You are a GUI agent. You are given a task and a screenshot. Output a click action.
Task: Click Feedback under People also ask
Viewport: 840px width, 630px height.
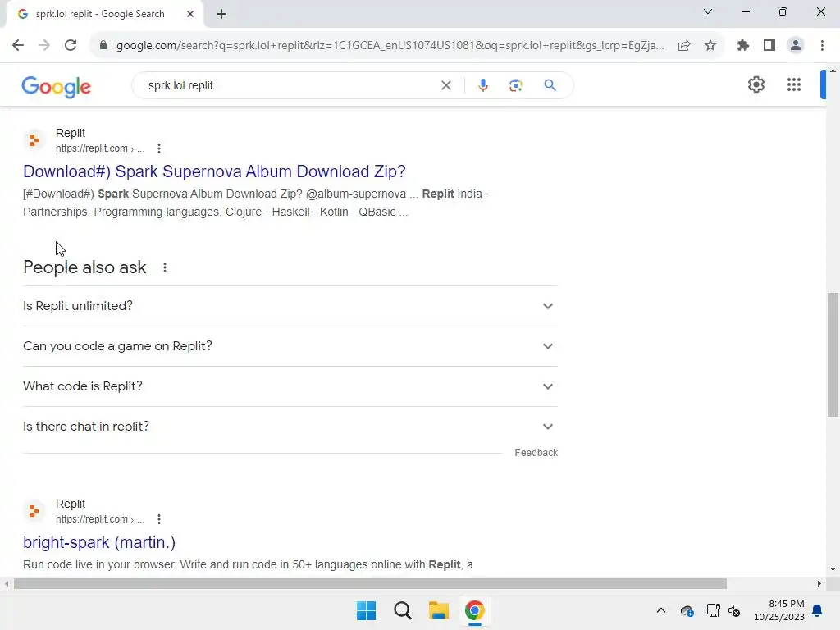coord(536,453)
